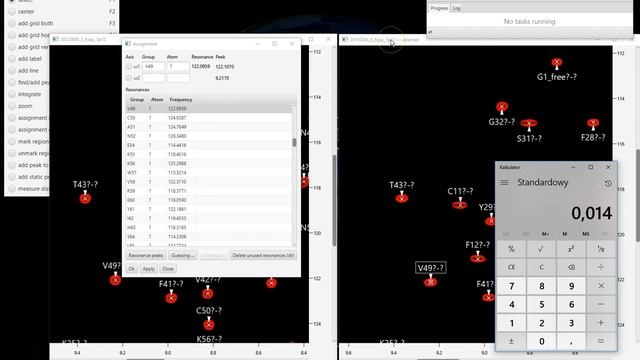Click the calculator multiply key

(x=601, y=286)
